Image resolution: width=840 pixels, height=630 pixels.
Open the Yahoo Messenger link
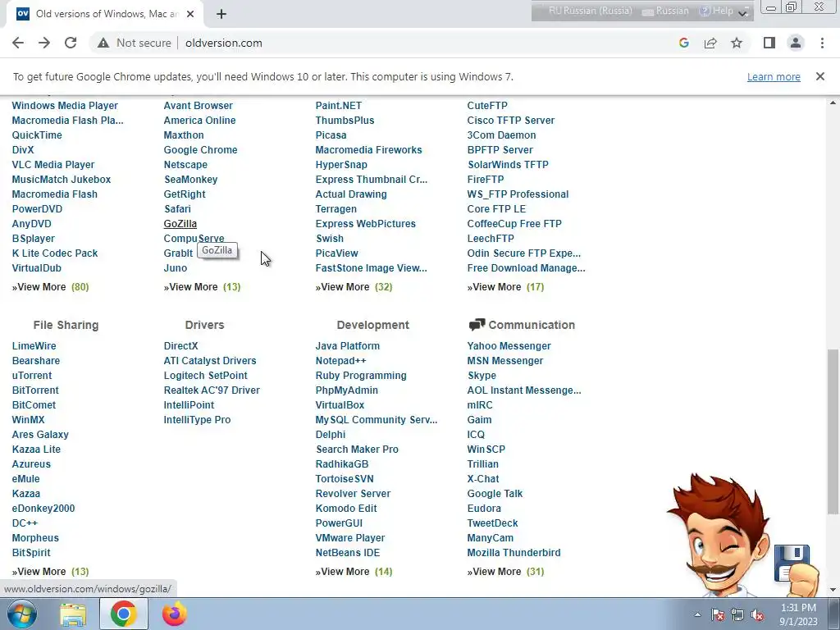509,346
